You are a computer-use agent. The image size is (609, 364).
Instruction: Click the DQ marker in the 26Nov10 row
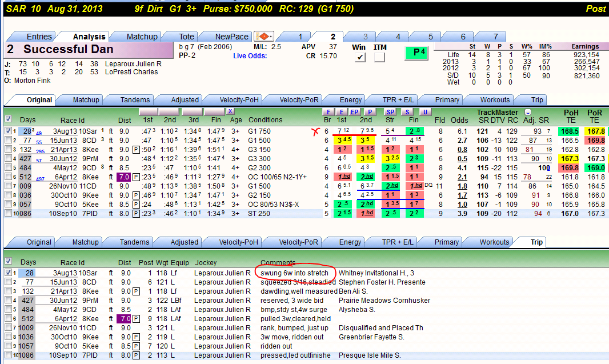tap(428, 185)
